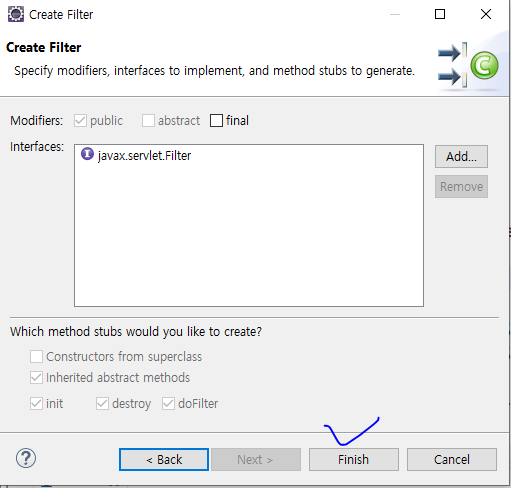The width and height of the screenshot is (511, 488).
Task: Click the disabled Remove button
Action: (461, 187)
